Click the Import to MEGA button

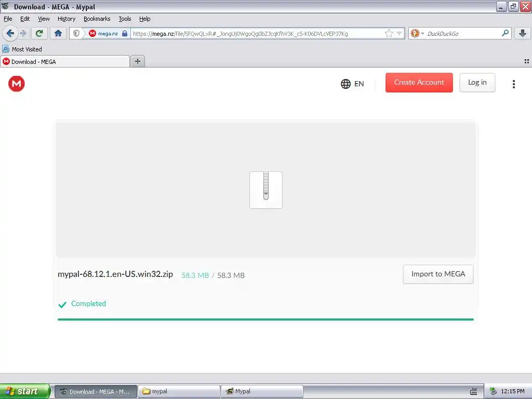pyautogui.click(x=438, y=274)
